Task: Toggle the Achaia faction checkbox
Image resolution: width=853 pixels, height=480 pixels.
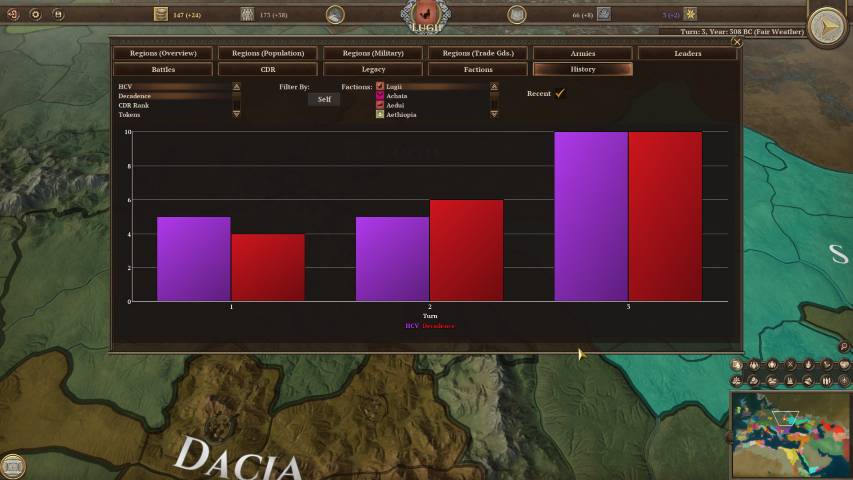Action: (380, 96)
